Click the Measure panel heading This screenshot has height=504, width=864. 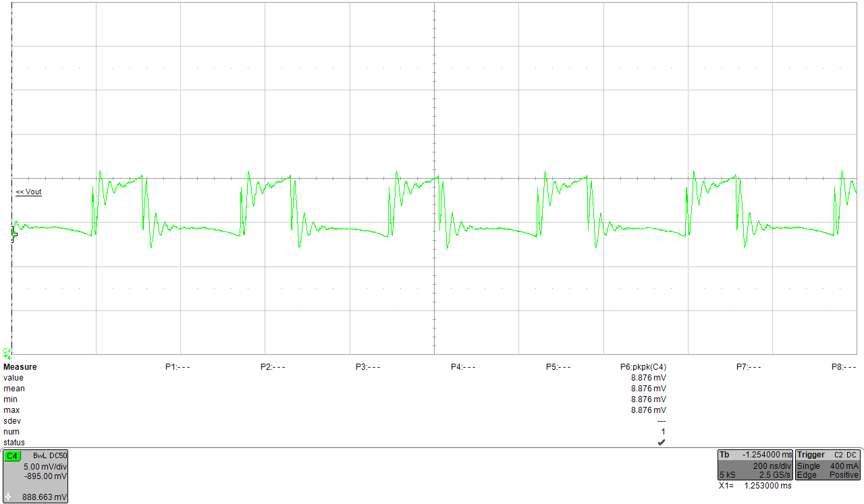click(x=20, y=366)
